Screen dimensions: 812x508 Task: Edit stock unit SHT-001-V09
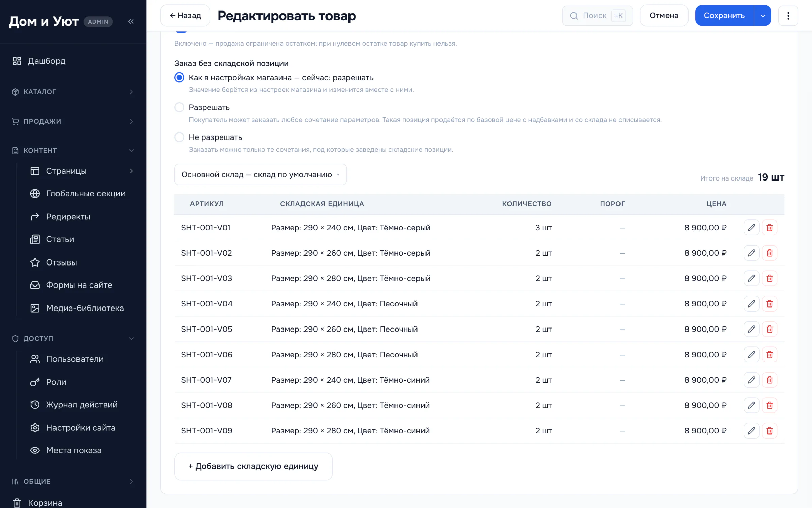click(751, 431)
